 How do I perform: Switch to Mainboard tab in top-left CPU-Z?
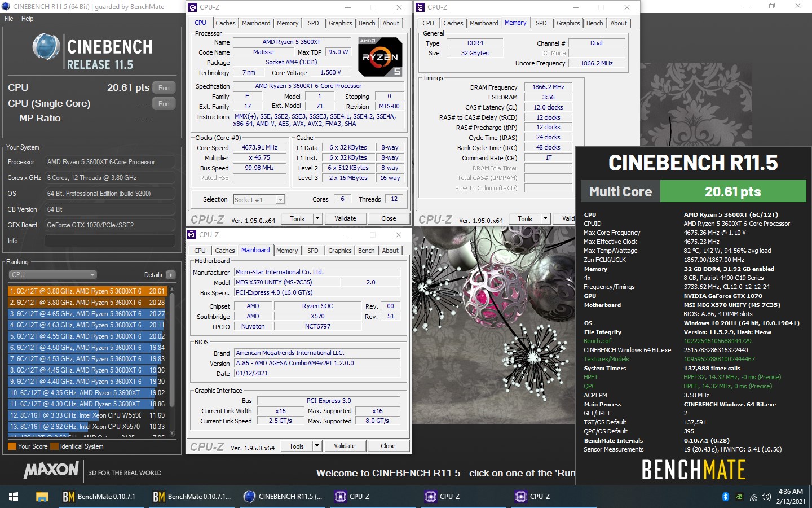click(x=256, y=23)
